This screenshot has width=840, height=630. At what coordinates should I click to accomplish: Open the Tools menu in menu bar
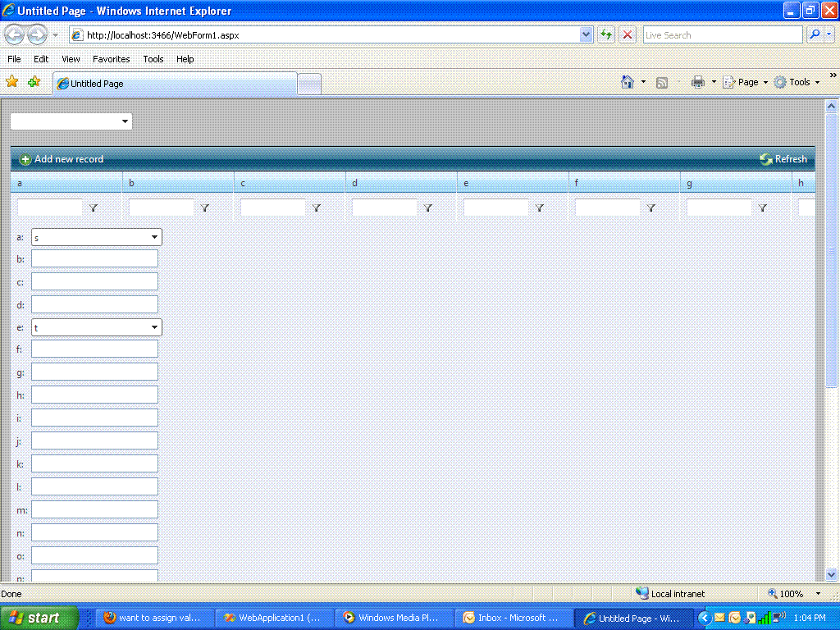153,59
